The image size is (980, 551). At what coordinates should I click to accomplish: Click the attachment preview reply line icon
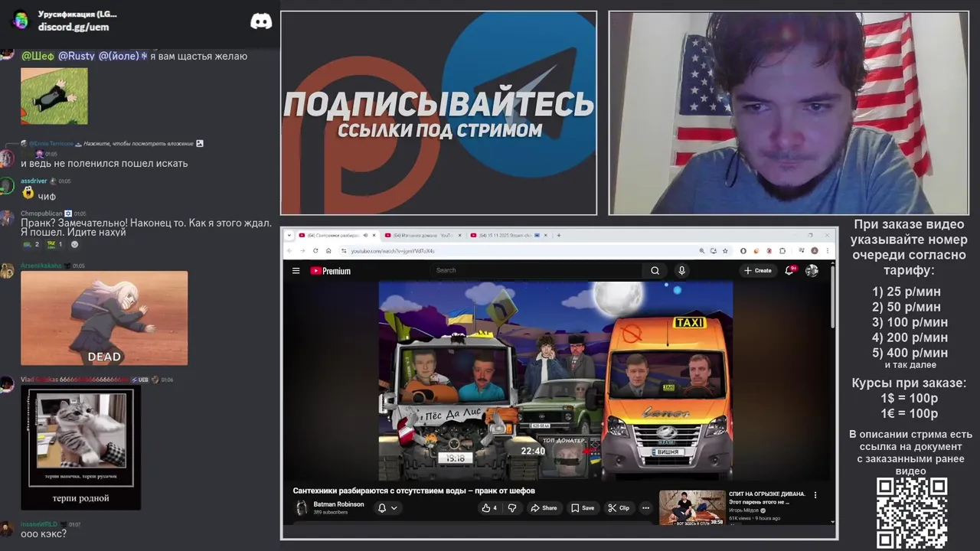[x=200, y=143]
